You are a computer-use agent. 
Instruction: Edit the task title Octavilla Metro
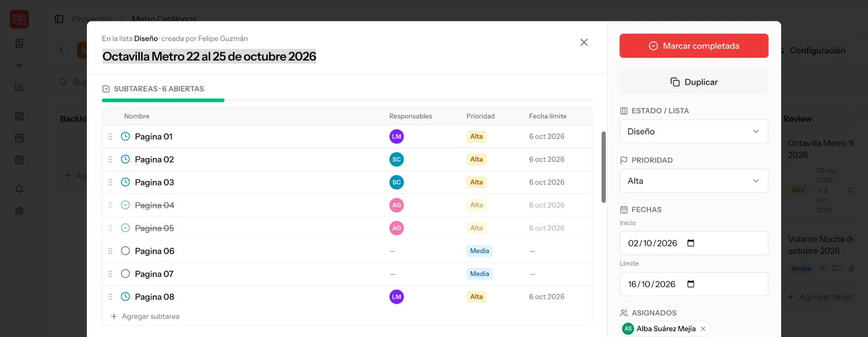coord(209,56)
